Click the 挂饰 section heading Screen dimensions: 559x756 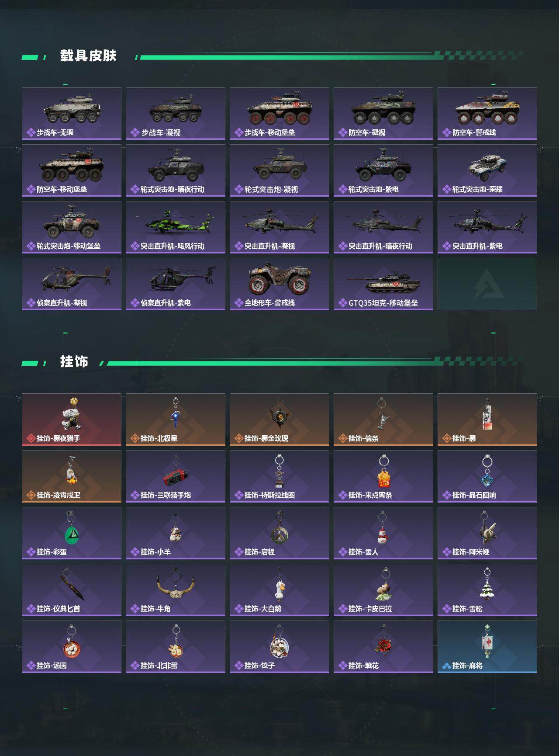point(74,362)
